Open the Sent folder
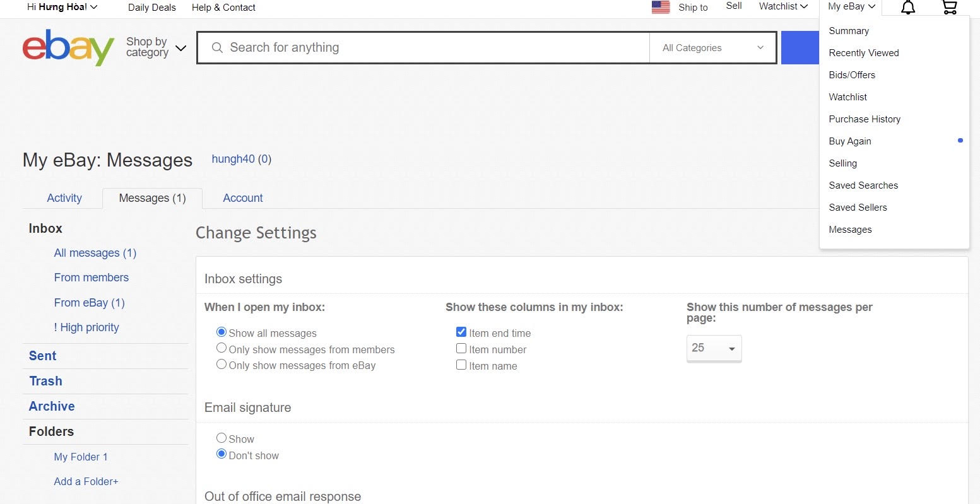Image resolution: width=980 pixels, height=504 pixels. point(42,356)
